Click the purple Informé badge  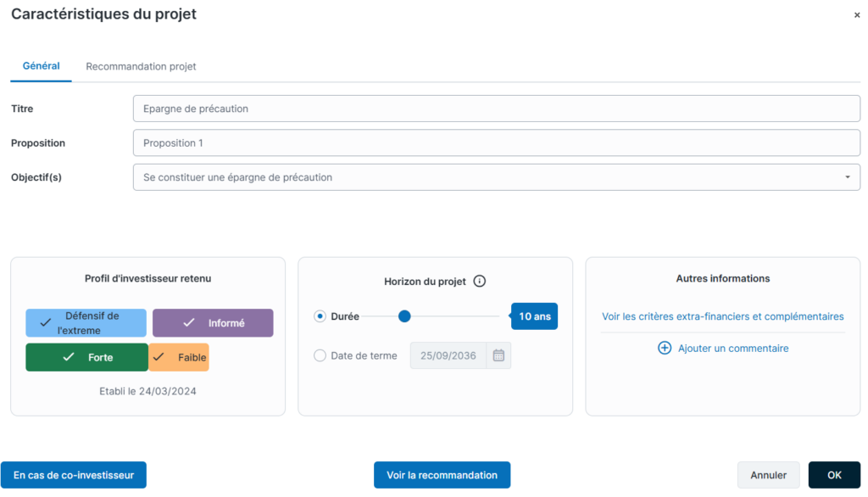coord(213,323)
